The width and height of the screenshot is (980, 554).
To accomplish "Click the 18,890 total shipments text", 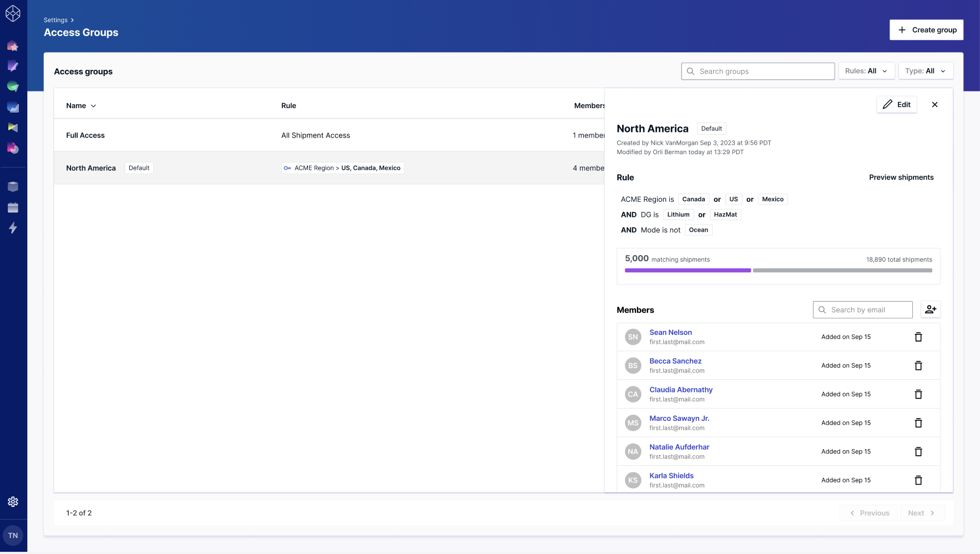I will click(899, 260).
